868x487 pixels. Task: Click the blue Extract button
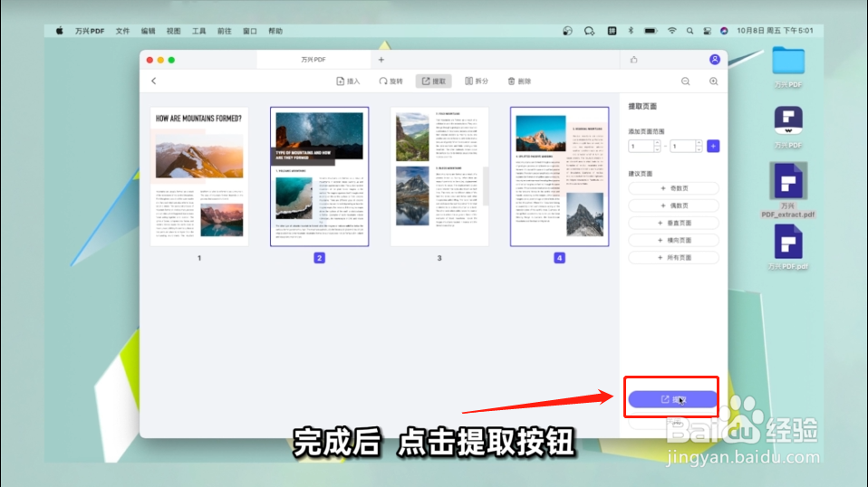pyautogui.click(x=672, y=399)
